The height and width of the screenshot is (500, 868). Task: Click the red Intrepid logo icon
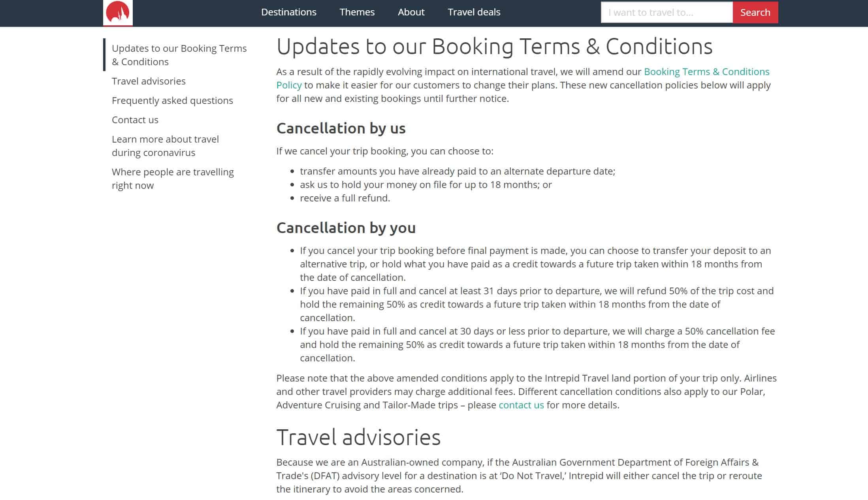click(118, 12)
